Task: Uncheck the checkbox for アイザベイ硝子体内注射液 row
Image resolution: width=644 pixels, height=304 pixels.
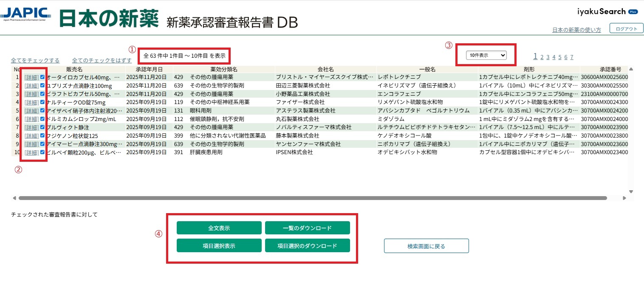Action: click(42, 110)
